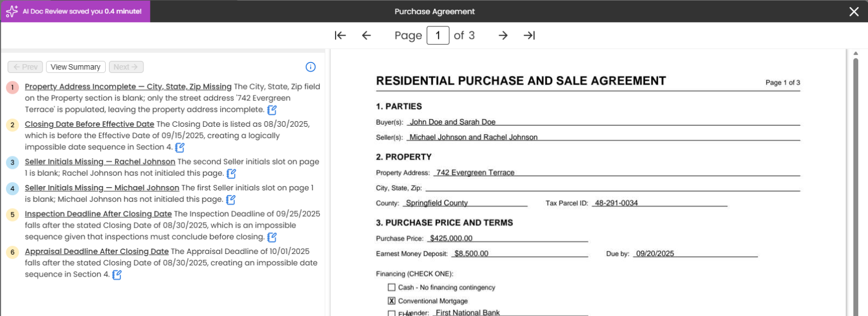Image resolution: width=868 pixels, height=316 pixels.
Task: Edit note for Inspection Deadline issue
Action: 272,237
